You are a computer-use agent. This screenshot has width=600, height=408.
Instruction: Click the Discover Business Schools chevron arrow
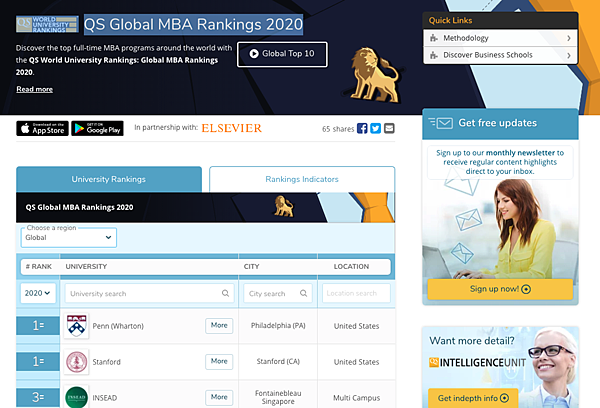[569, 55]
